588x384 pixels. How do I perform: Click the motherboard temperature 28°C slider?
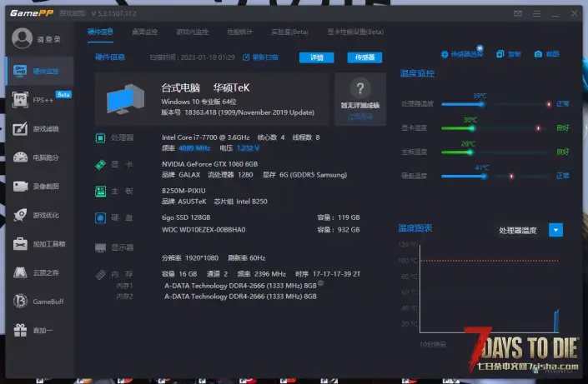click(495, 152)
